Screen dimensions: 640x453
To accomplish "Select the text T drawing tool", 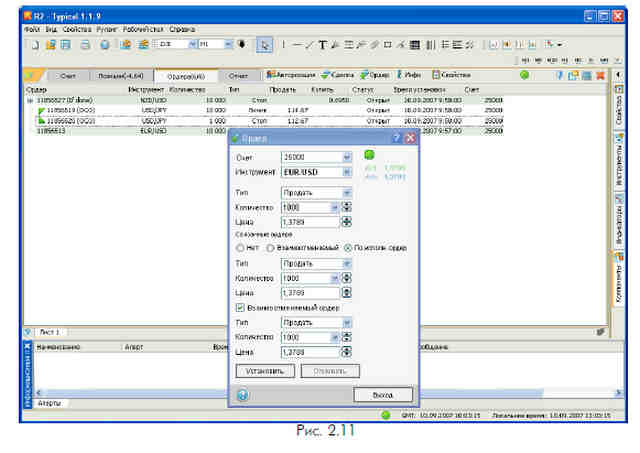I will 322,45.
